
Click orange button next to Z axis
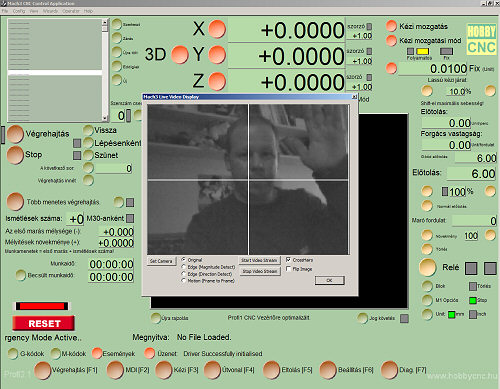[217, 81]
